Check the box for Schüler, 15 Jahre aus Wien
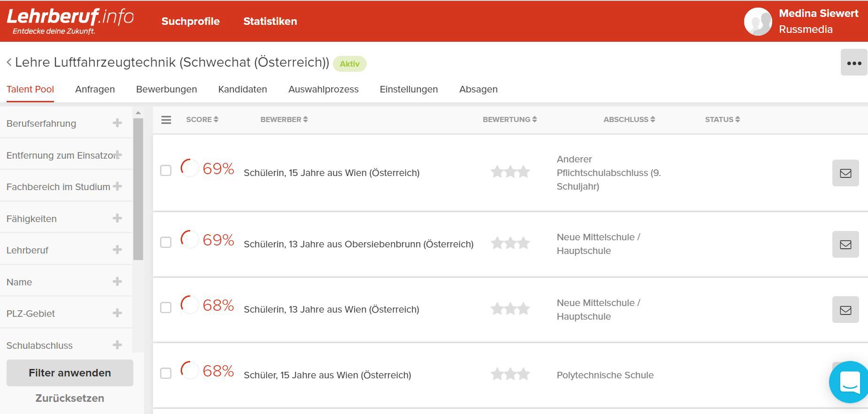The width and height of the screenshot is (868, 414). [x=166, y=373]
